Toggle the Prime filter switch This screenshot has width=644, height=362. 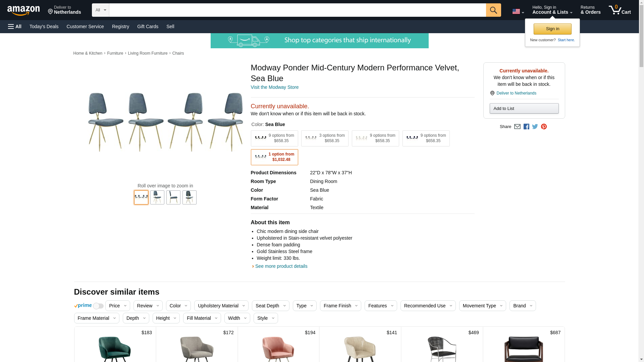98,306
